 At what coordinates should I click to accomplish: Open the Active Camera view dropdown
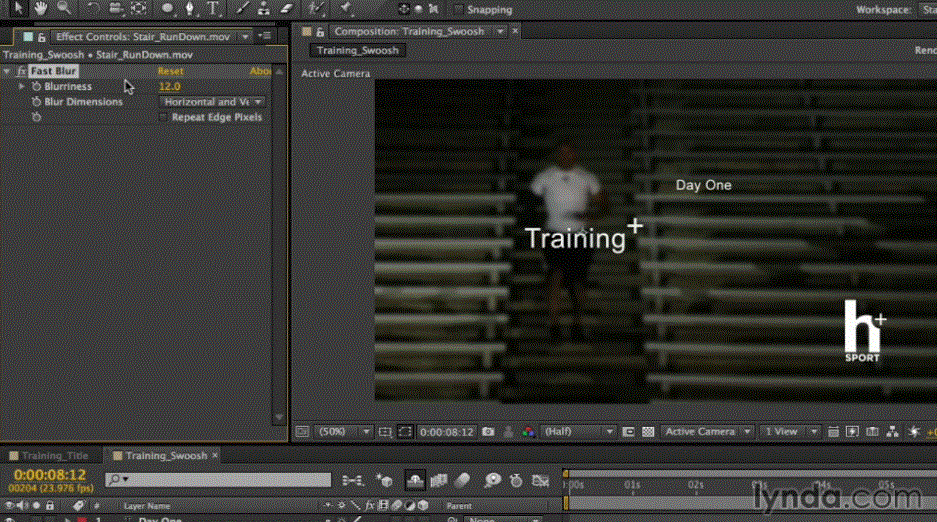point(707,431)
